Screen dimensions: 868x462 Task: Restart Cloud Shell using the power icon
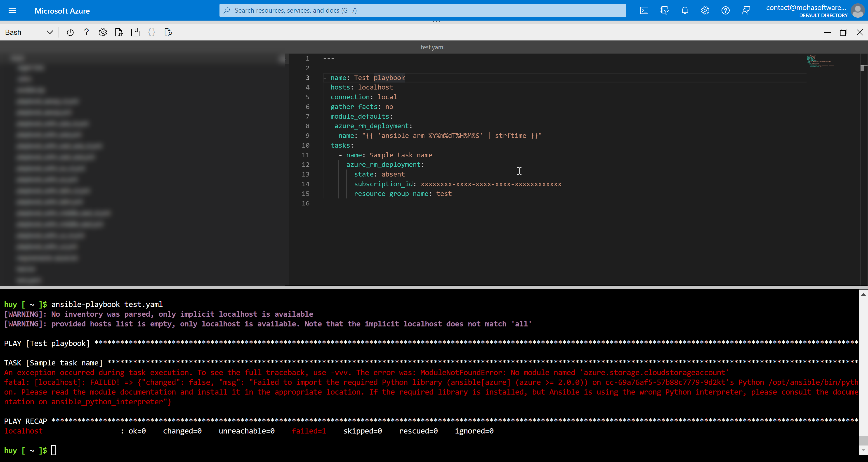click(x=70, y=32)
